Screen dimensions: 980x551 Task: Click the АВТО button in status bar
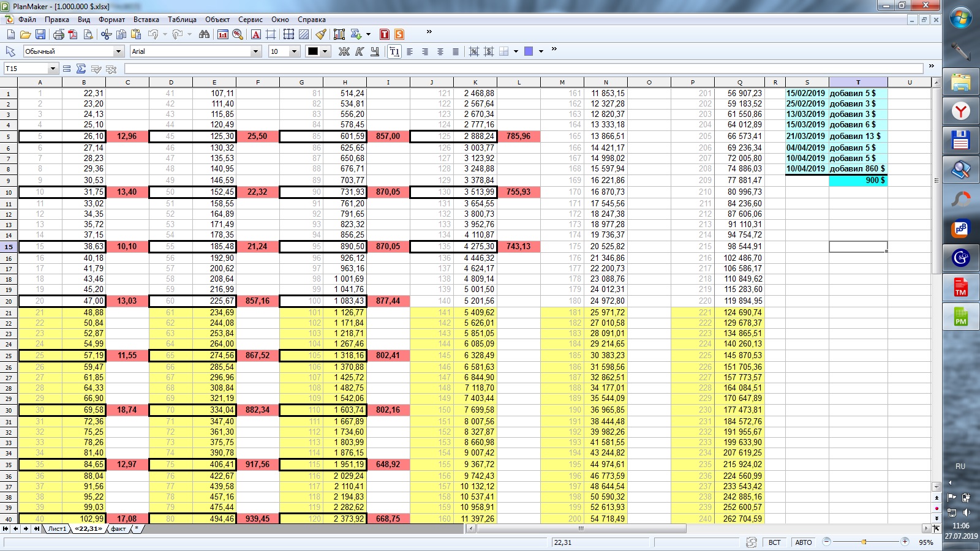click(x=803, y=542)
